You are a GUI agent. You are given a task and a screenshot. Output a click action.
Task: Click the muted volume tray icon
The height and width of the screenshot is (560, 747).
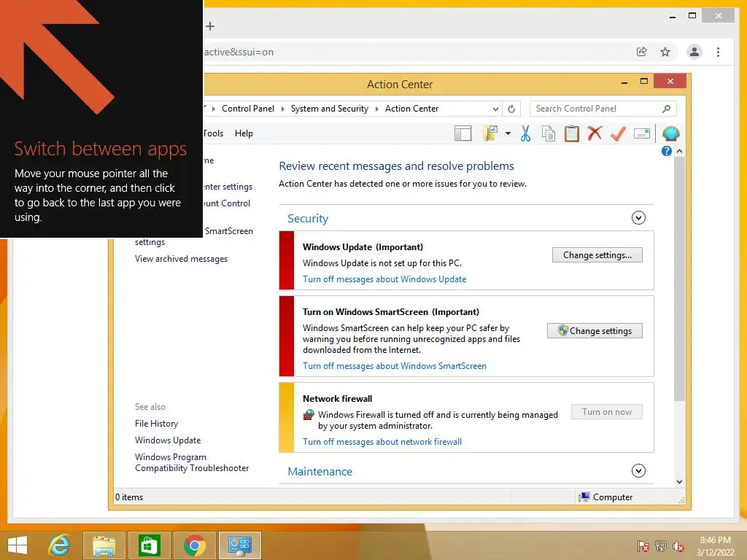click(x=678, y=546)
